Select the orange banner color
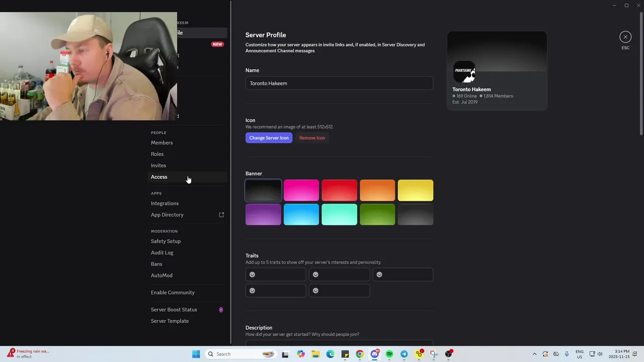 (x=377, y=190)
